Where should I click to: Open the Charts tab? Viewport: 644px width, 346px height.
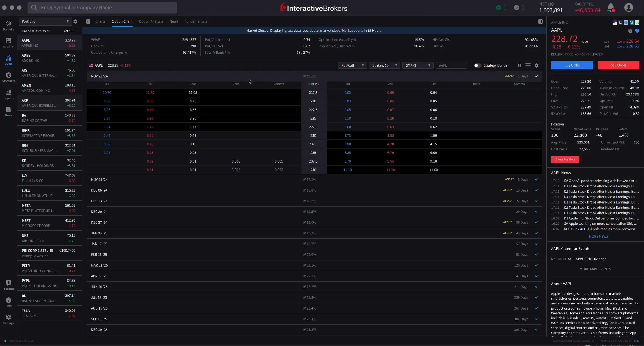point(100,21)
